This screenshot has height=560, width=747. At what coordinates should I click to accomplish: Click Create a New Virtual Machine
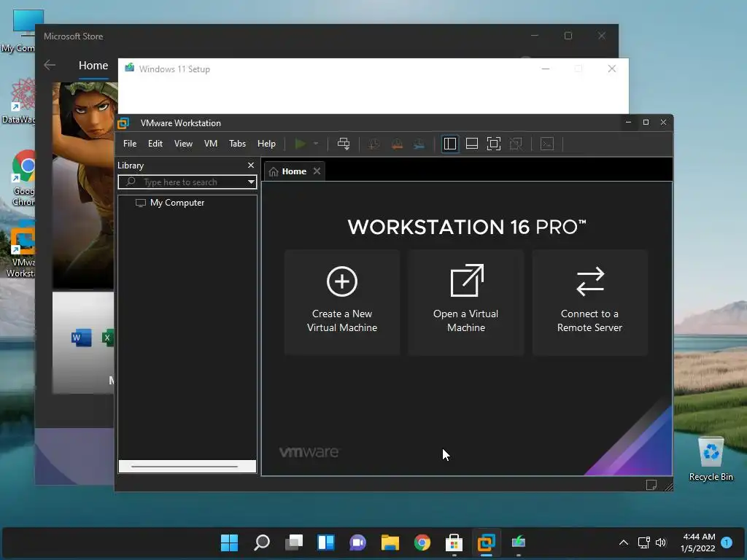point(342,303)
